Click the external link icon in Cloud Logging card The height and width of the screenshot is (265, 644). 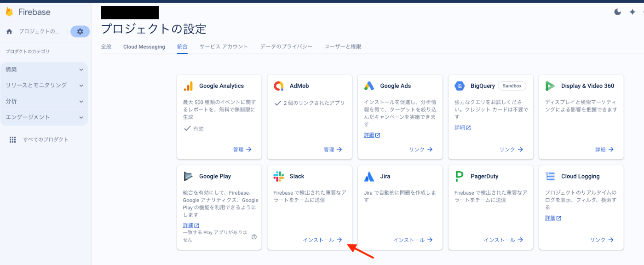tap(559, 218)
